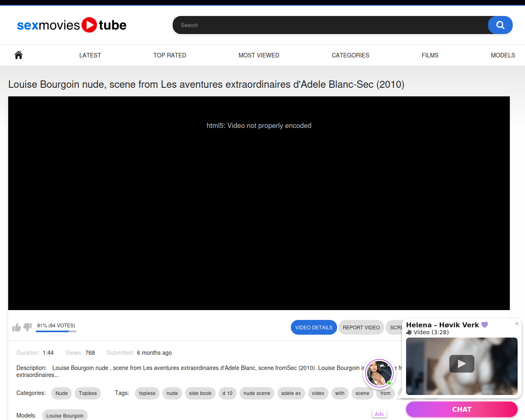Open the MODELS menu item
The image size is (525, 420).
(503, 55)
